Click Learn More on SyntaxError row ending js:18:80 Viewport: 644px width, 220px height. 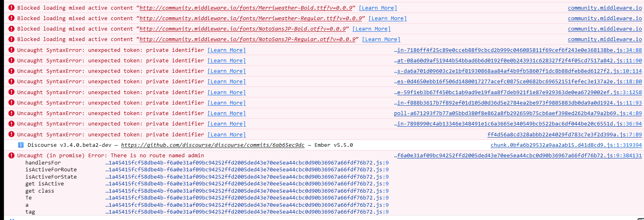pyautogui.click(x=227, y=81)
